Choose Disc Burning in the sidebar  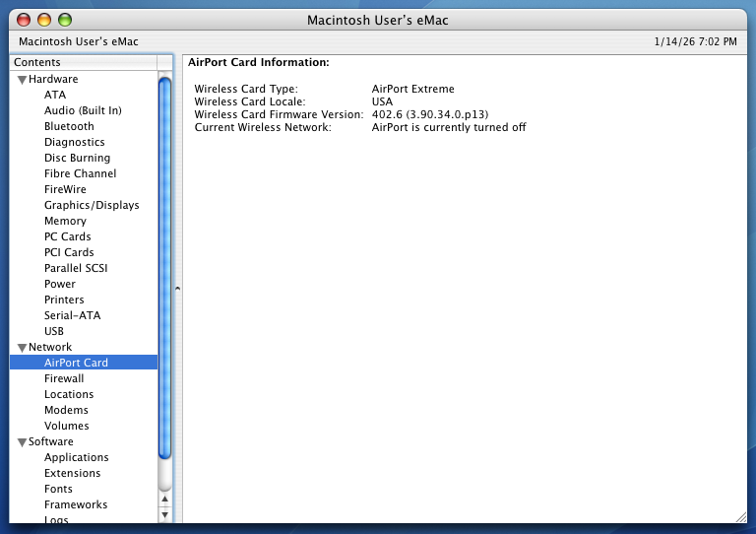pyautogui.click(x=77, y=158)
